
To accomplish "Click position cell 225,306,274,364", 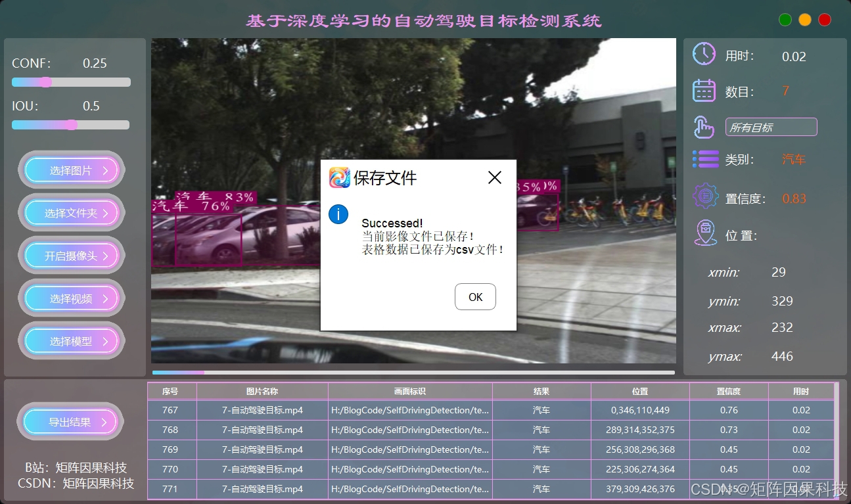I will 640,469.
